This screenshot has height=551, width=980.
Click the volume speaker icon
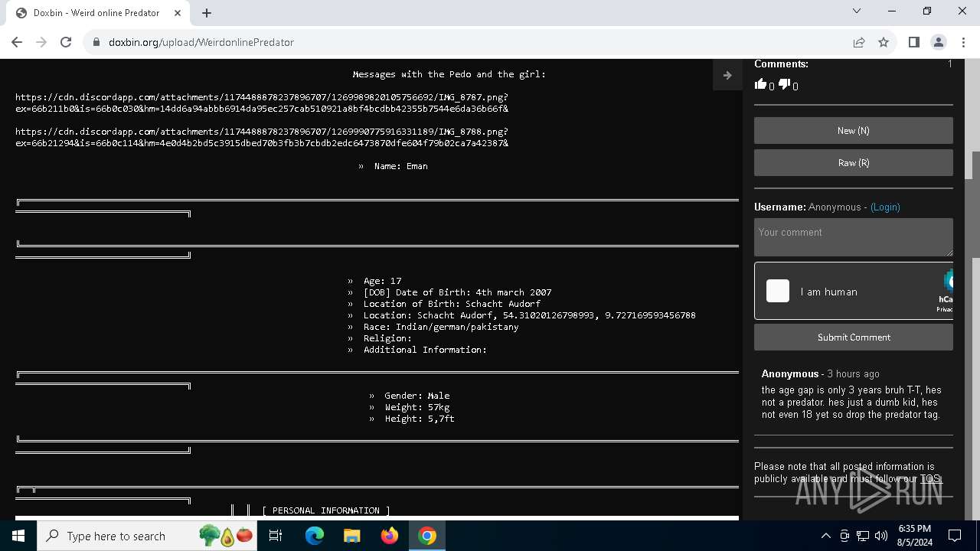tap(881, 536)
